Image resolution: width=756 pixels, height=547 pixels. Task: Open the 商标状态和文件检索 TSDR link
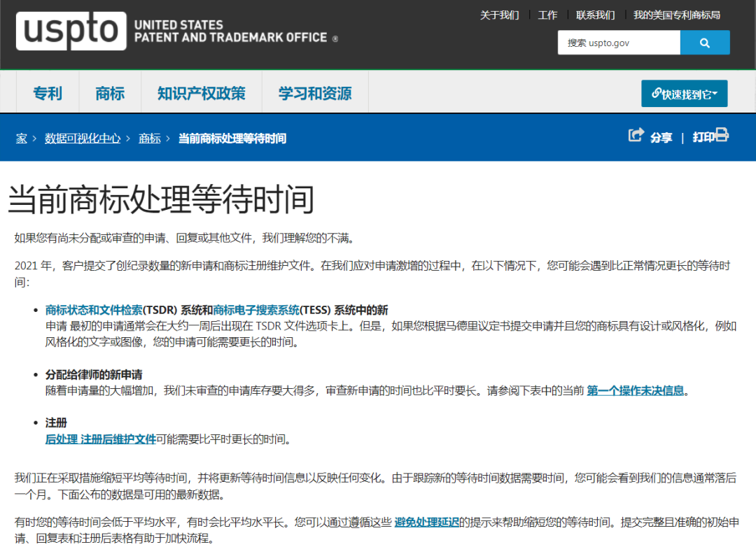click(x=92, y=308)
